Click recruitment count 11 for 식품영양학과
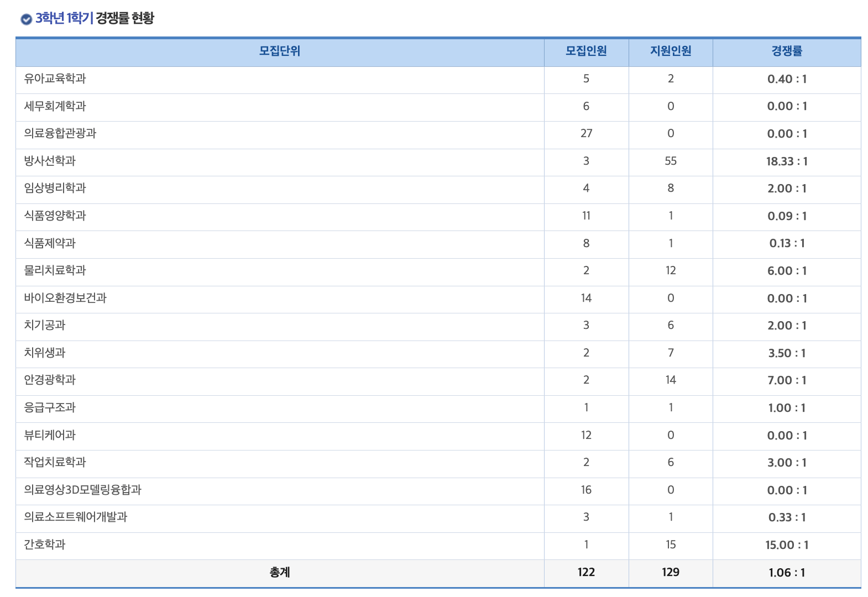Viewport: 868px width, 597px height. [586, 216]
